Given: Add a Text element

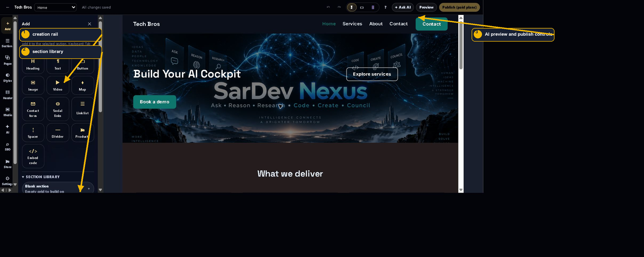Looking at the screenshot, I should point(58,65).
